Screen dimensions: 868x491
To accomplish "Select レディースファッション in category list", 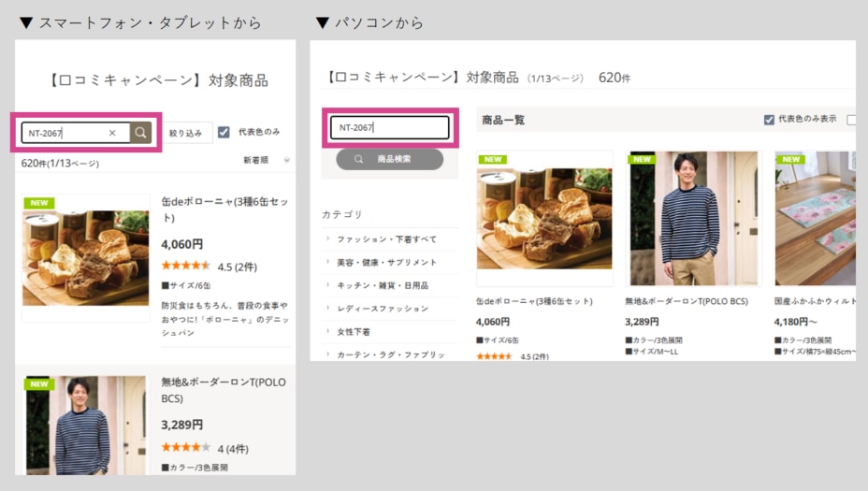I will 383,309.
